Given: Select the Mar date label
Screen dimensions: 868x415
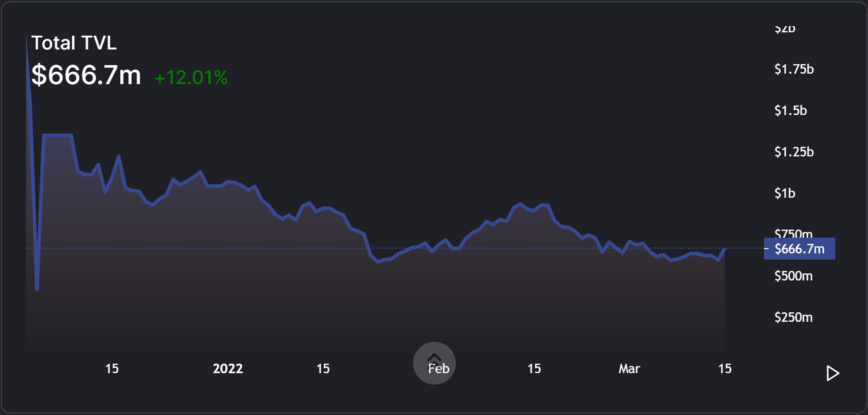Looking at the screenshot, I should click(629, 369).
